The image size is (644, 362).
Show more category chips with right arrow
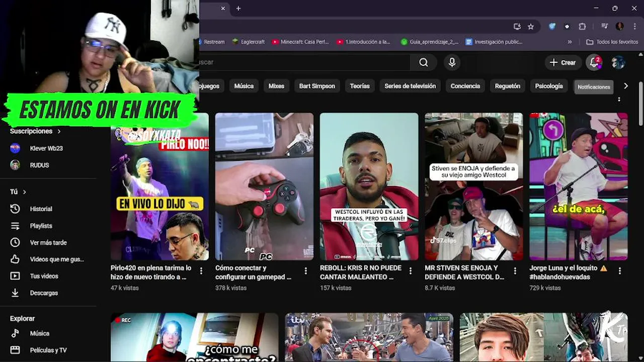(626, 86)
